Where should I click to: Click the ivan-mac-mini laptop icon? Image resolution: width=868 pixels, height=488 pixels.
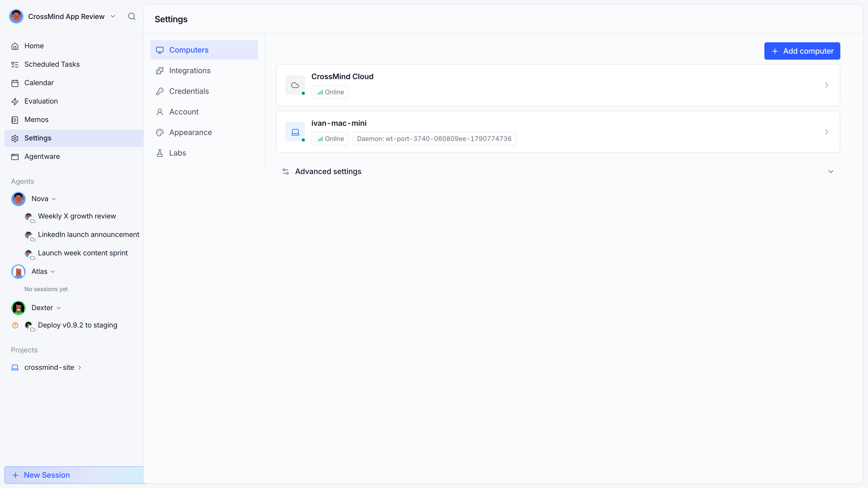[x=295, y=132]
